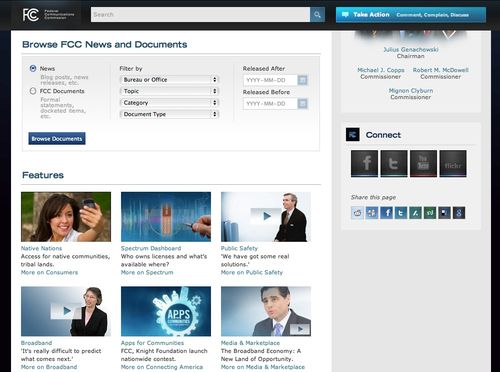Image resolution: width=500 pixels, height=372 pixels.
Task: Share this page via small Facebook icon
Action: [x=387, y=213]
